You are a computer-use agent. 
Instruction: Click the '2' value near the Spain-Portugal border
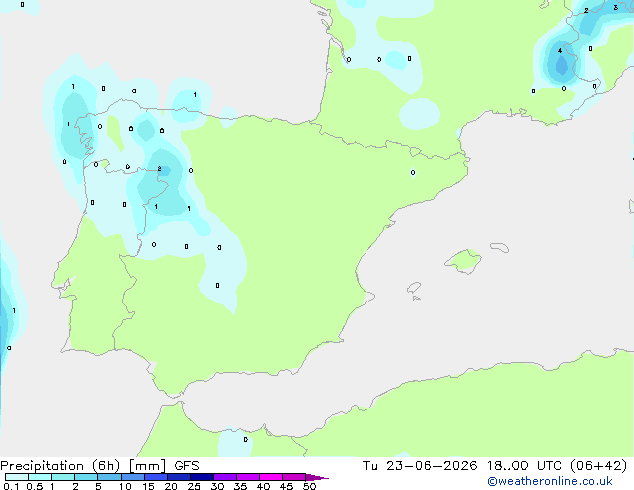(x=159, y=169)
